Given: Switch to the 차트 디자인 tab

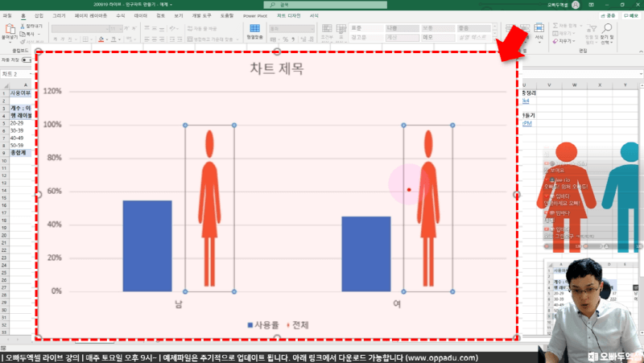Looking at the screenshot, I should point(288,15).
